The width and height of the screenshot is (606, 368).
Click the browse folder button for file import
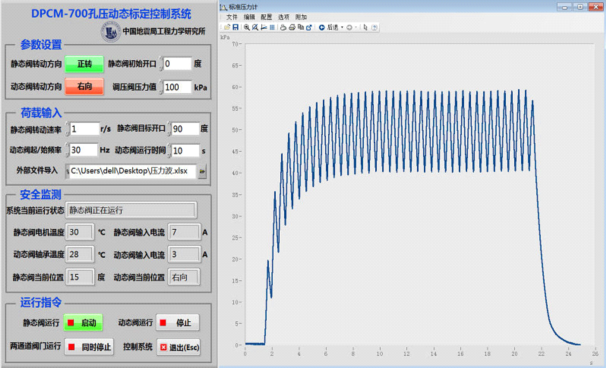[202, 171]
